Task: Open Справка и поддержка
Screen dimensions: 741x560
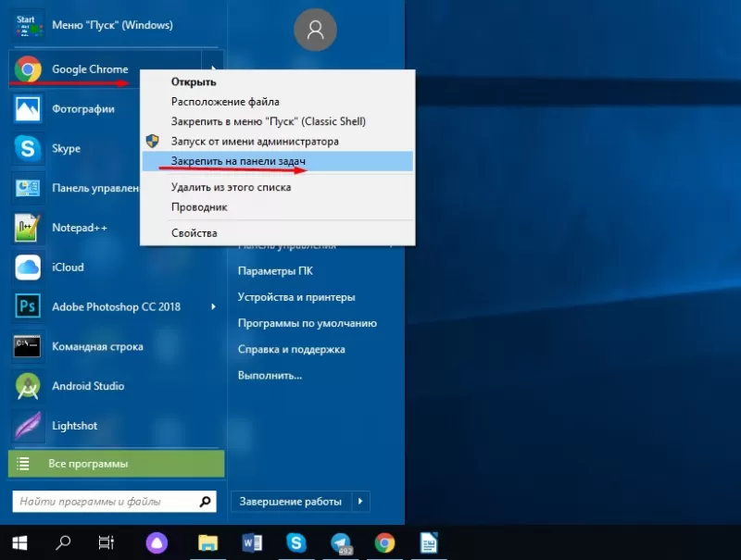Action: [x=291, y=349]
